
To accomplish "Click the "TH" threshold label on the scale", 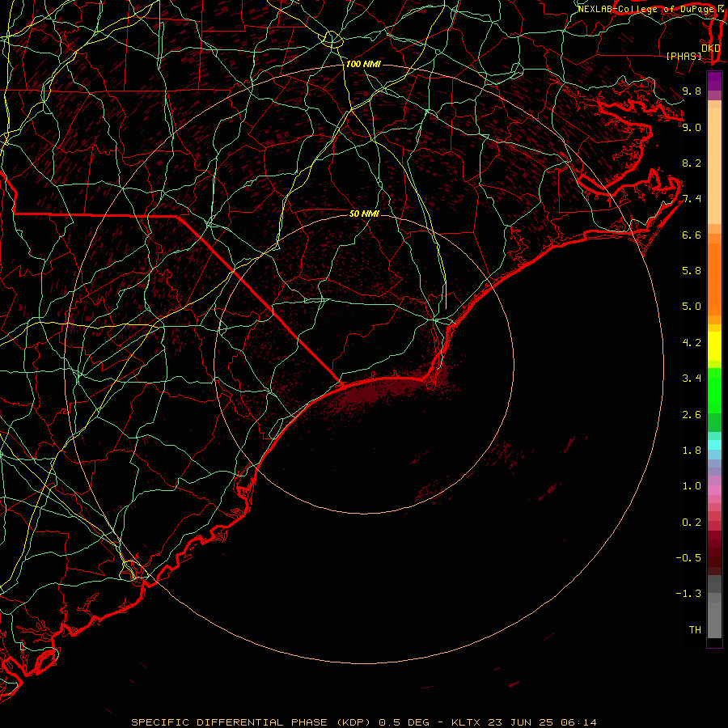I will coord(695,630).
